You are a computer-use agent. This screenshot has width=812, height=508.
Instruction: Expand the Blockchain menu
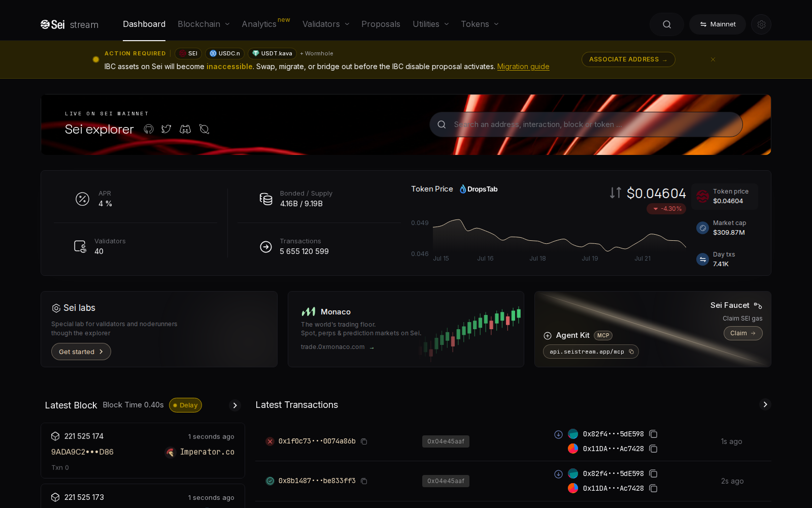coord(204,24)
